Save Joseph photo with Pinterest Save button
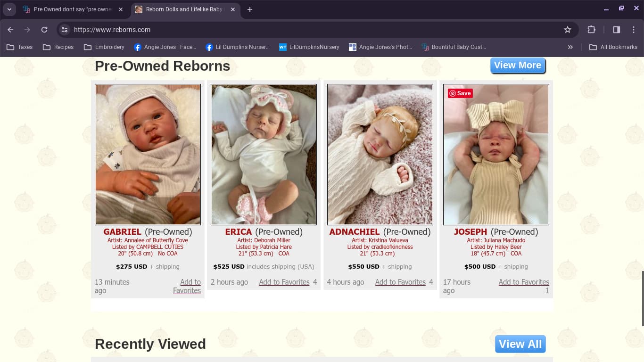This screenshot has width=644, height=362. click(460, 93)
